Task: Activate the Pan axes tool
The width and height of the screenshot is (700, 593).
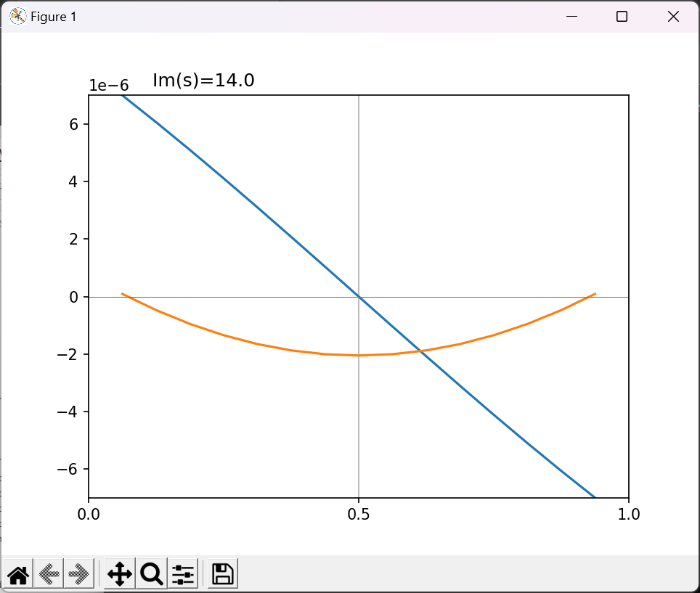Action: pos(120,574)
